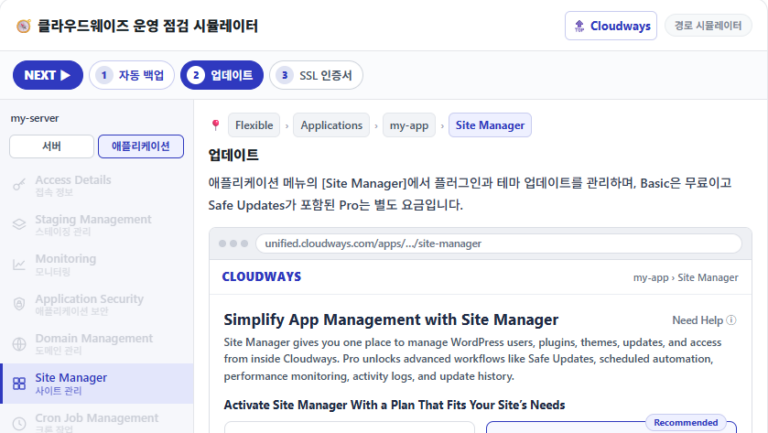Click the my-app › Site Manager path text
Screen dimensions: 768x433
pyautogui.click(x=685, y=277)
